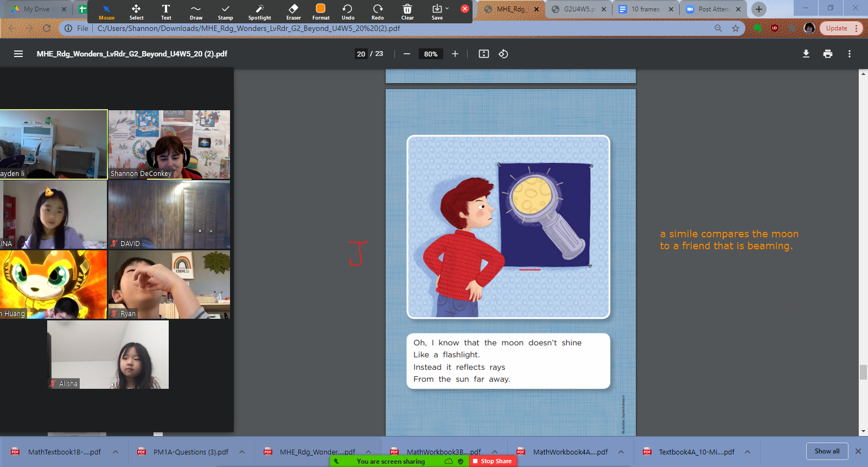Click the page number field showing 20
Image resolution: width=868 pixels, height=467 pixels.
tap(361, 54)
